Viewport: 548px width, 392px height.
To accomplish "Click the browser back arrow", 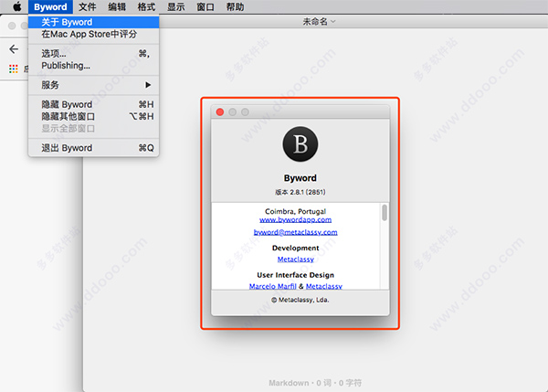I will [14, 49].
